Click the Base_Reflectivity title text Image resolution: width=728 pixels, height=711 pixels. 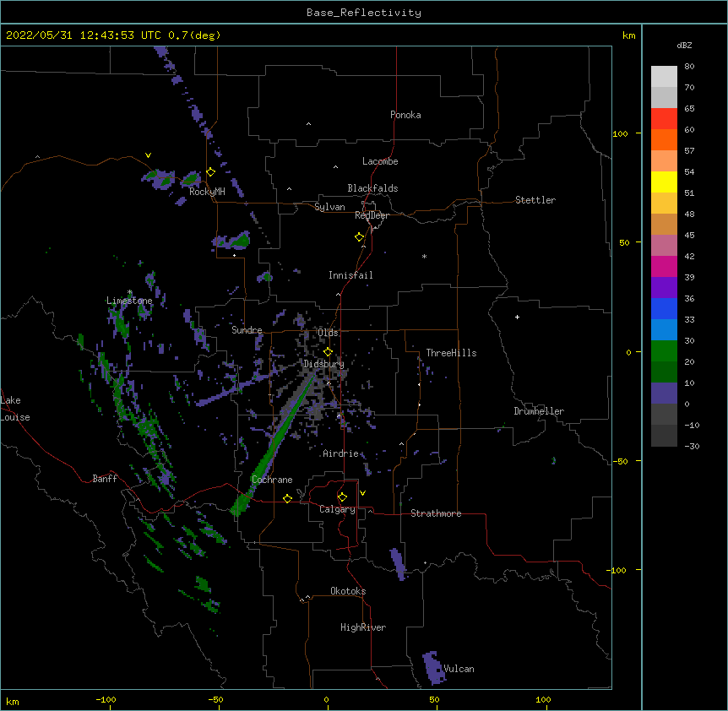pyautogui.click(x=364, y=13)
